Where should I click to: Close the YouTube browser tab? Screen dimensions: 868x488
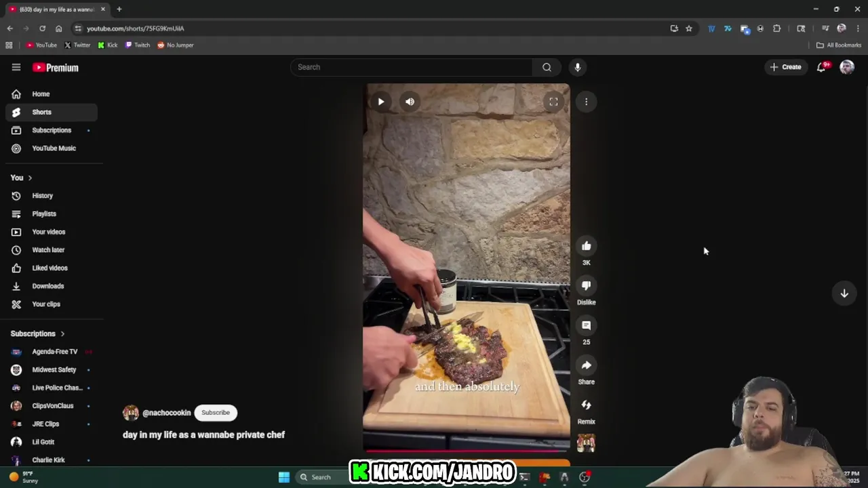click(x=103, y=9)
